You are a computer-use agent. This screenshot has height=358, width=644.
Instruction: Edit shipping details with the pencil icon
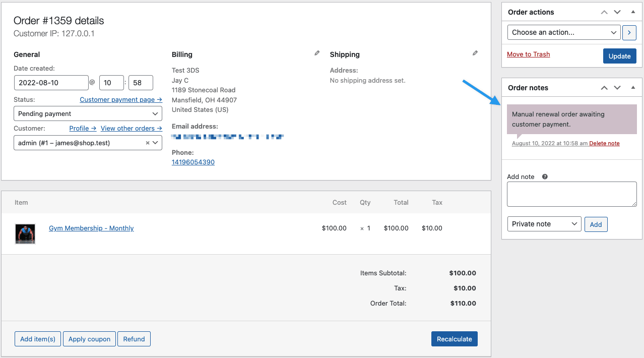[x=474, y=52]
